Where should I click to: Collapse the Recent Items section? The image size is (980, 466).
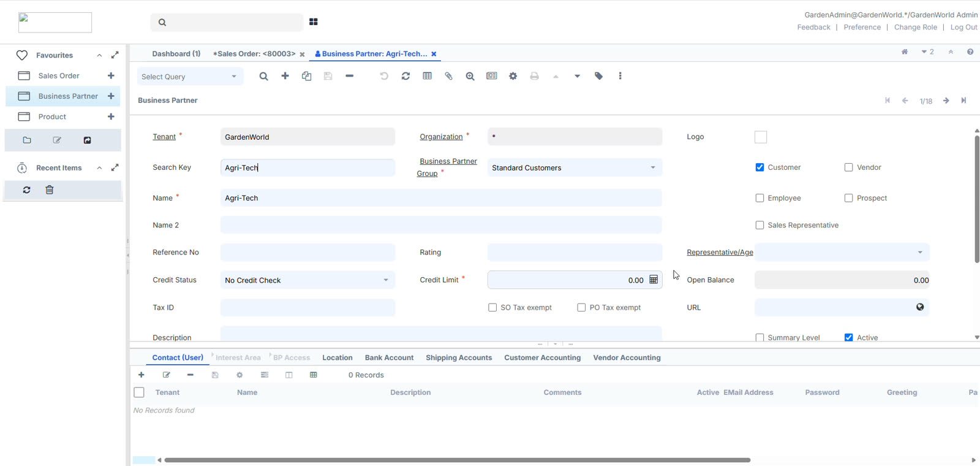point(99,168)
